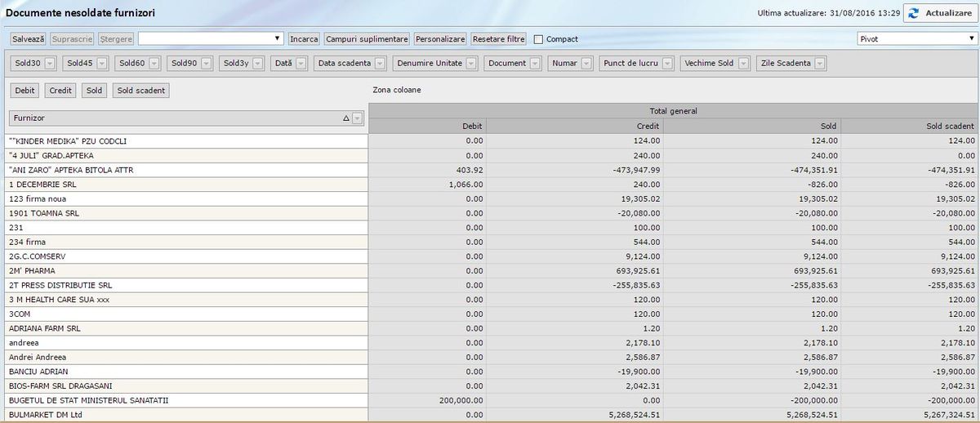
Task: Expand the Pivot view dropdown
Action: click(x=915, y=38)
